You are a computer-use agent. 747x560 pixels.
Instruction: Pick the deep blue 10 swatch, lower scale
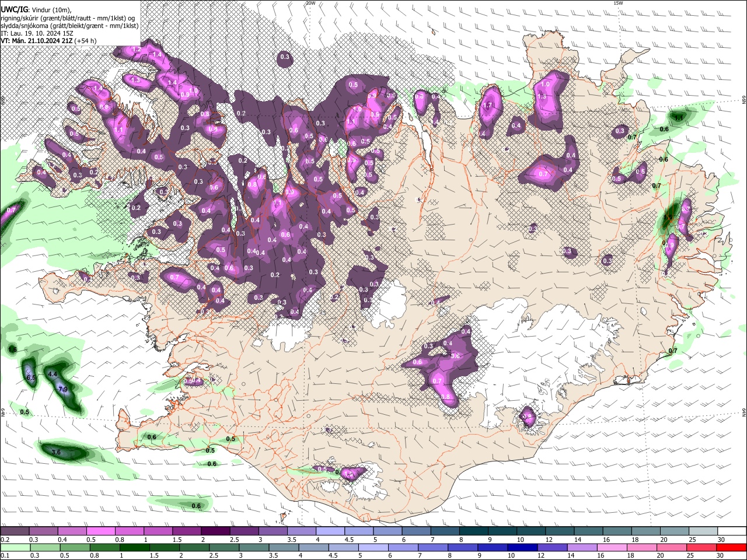pyautogui.click(x=522, y=547)
